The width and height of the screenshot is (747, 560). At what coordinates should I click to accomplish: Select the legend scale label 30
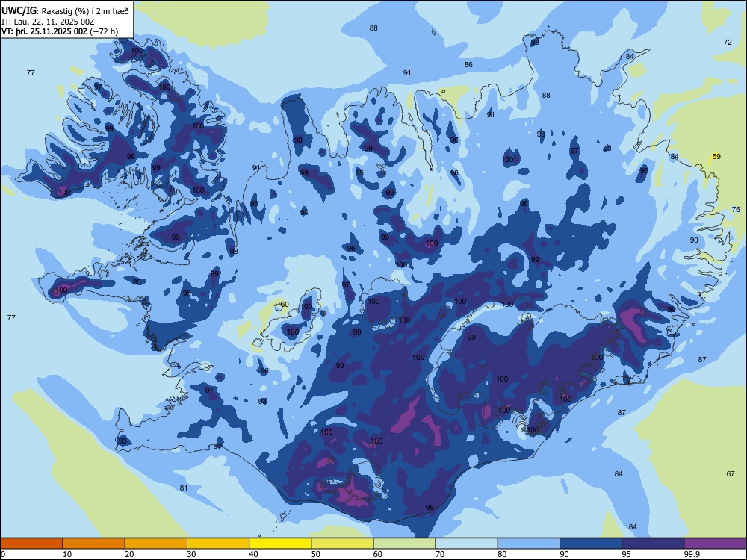(191, 554)
